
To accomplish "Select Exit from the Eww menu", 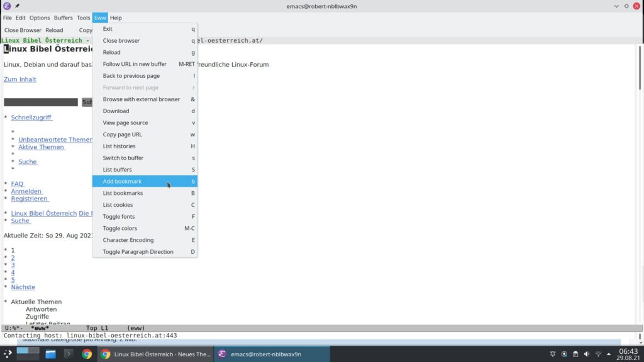I will click(145, 29).
